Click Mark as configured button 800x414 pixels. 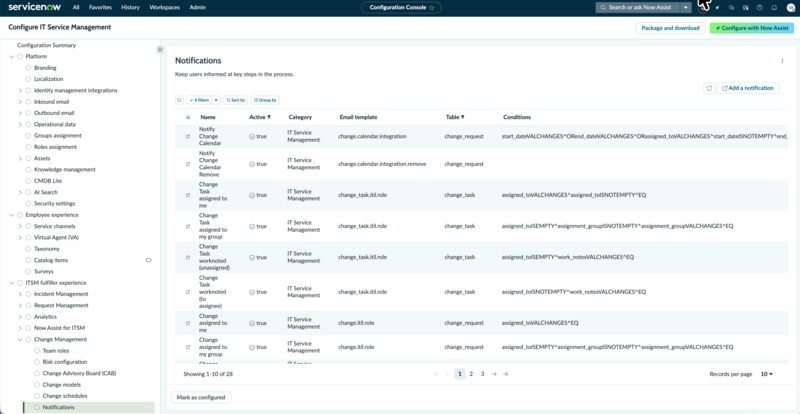tap(201, 397)
